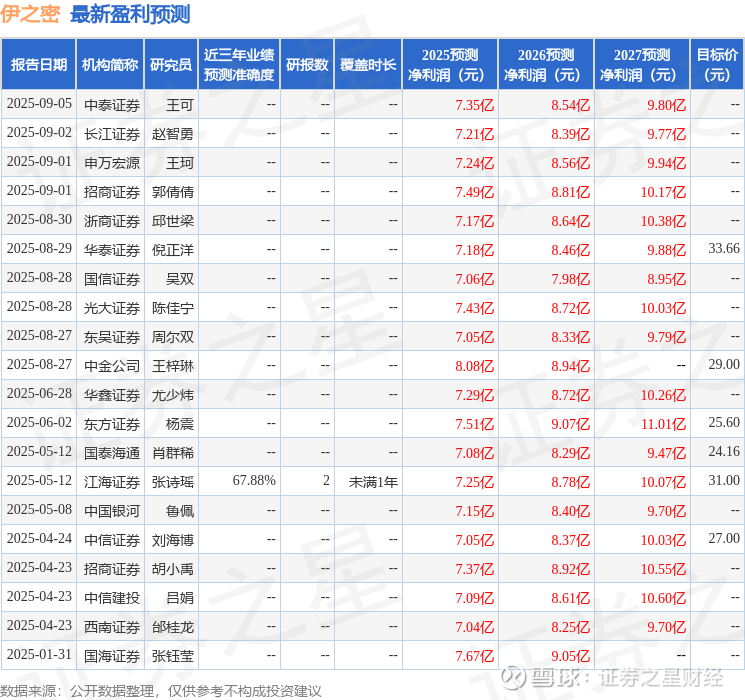The height and width of the screenshot is (700, 745).
Task: Select the 中国银河 institution cell
Action: [x=112, y=511]
